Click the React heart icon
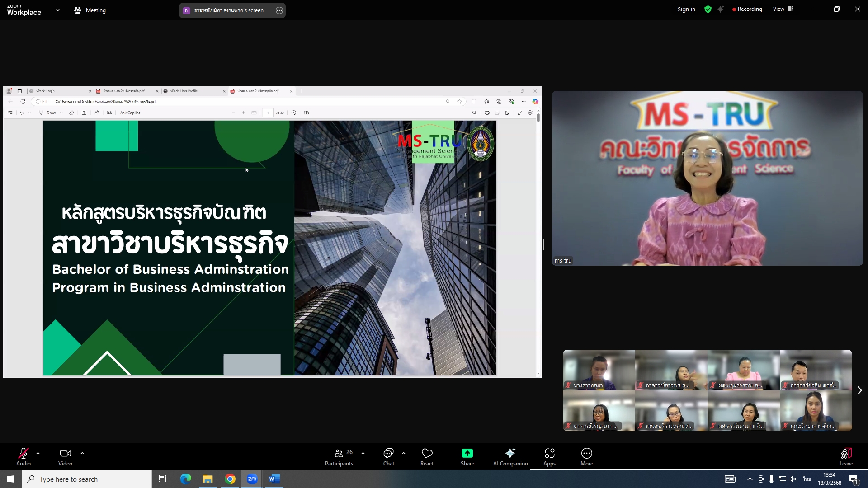The width and height of the screenshot is (868, 488). pyautogui.click(x=427, y=456)
